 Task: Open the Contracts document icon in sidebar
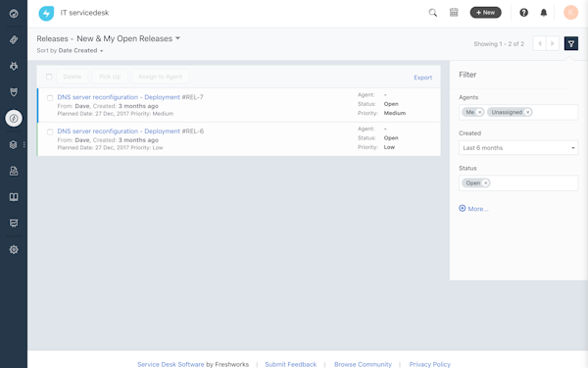pyautogui.click(x=14, y=171)
